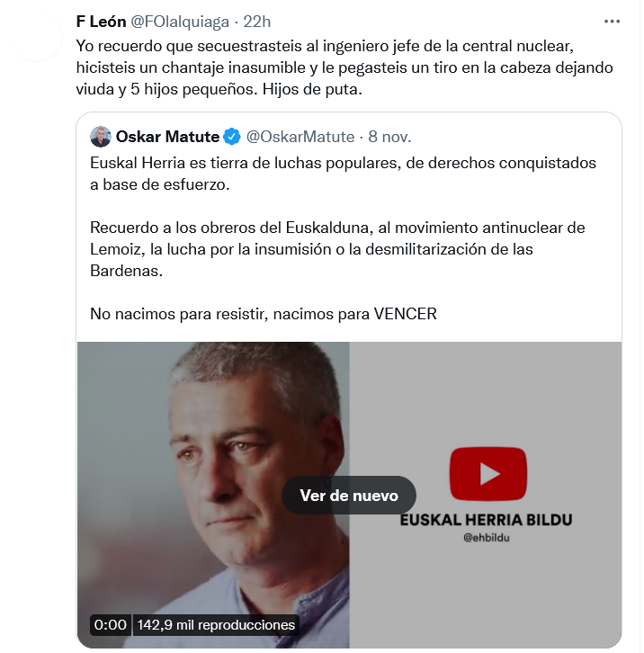Click the man's face in video thumbnail
The height and width of the screenshot is (653, 644).
(246, 450)
